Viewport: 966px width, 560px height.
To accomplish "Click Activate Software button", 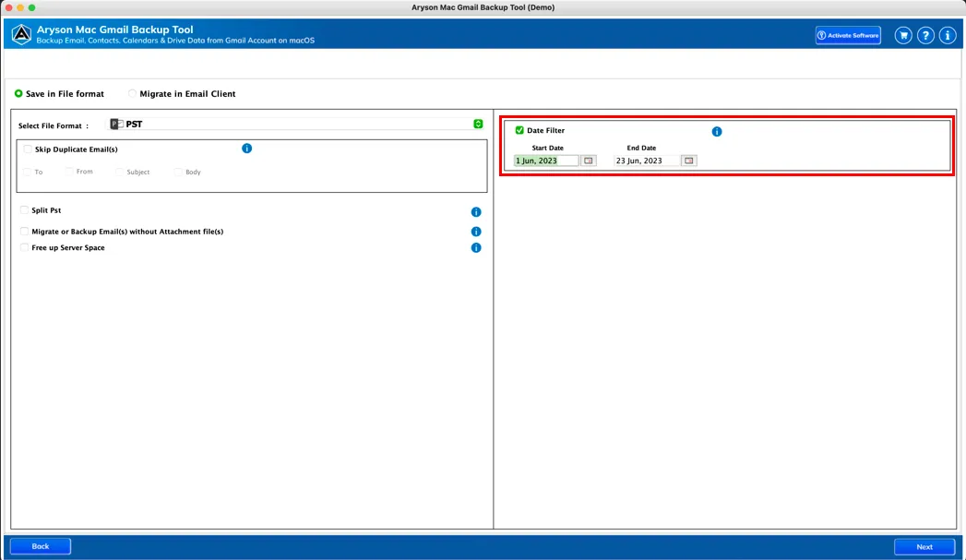I will 848,35.
